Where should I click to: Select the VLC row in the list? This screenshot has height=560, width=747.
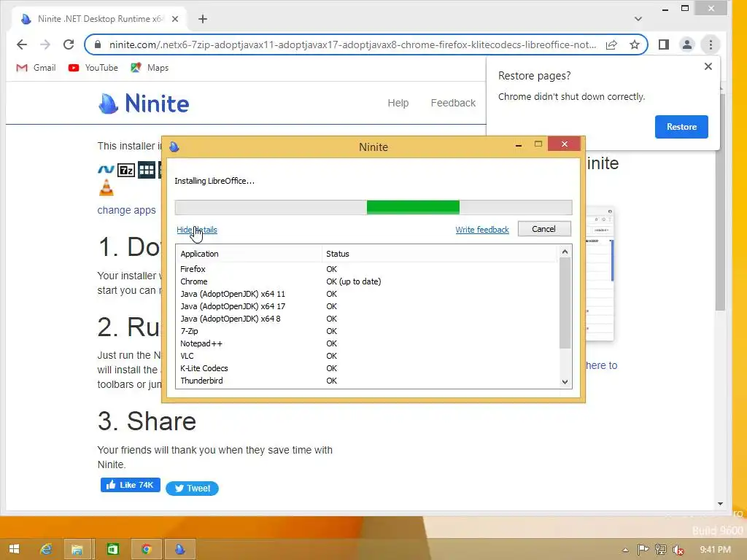point(367,356)
